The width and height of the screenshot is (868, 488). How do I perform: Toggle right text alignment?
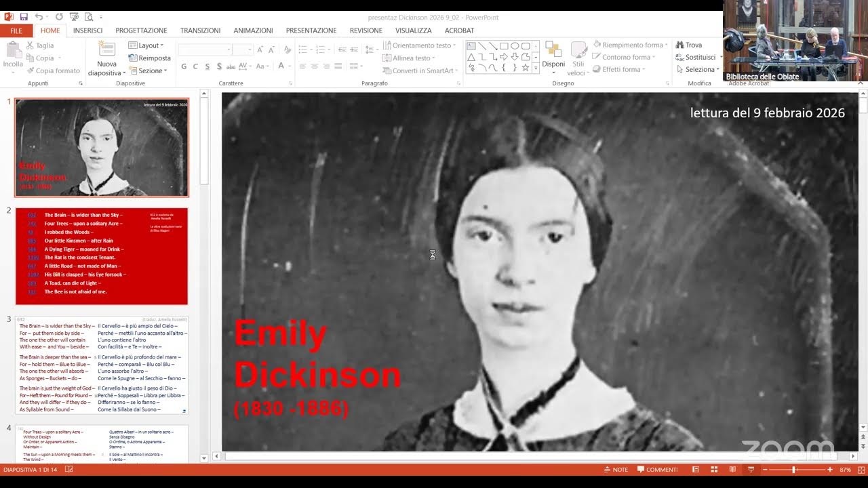(x=327, y=66)
